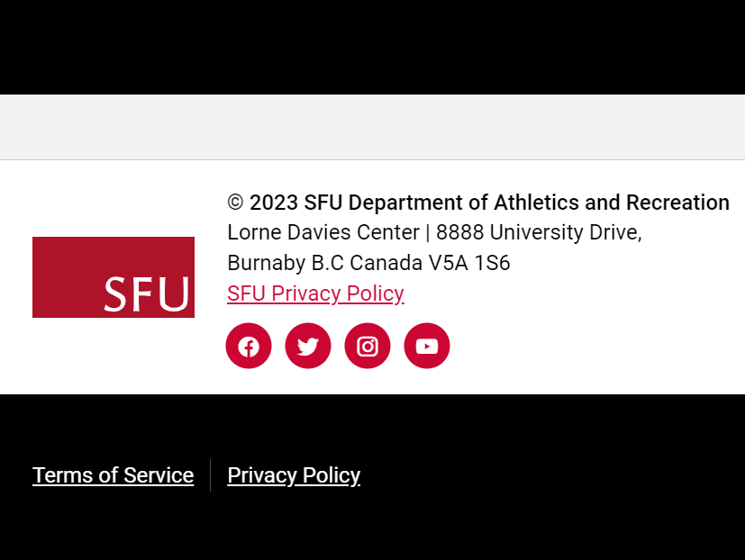Click the Privacy Policy footer link

point(294,475)
